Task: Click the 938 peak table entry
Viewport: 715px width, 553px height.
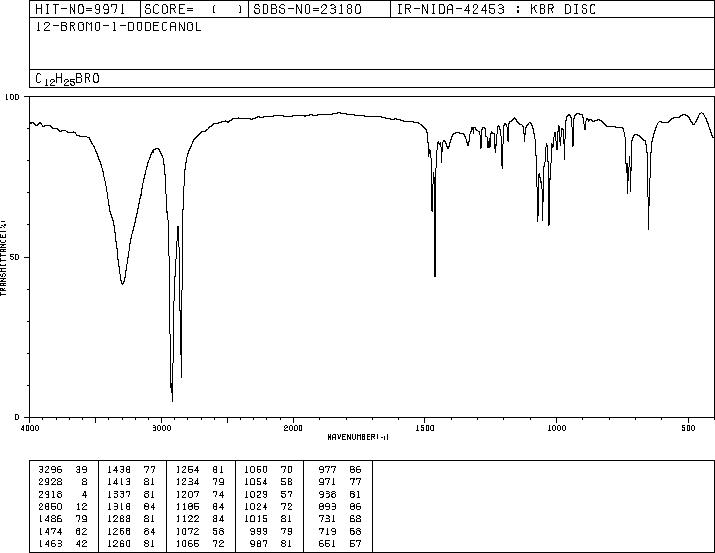Action: [340, 494]
